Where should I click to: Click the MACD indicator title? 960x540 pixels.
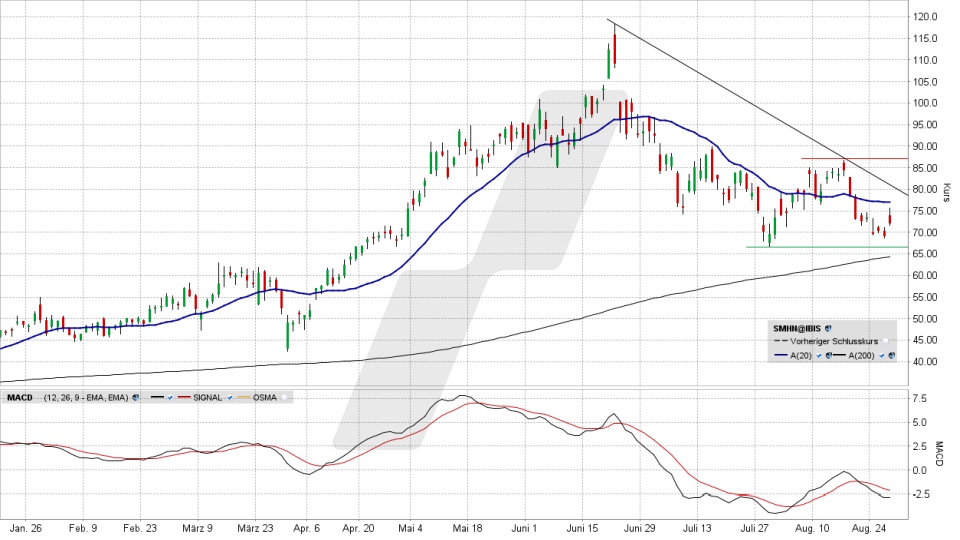point(20,397)
